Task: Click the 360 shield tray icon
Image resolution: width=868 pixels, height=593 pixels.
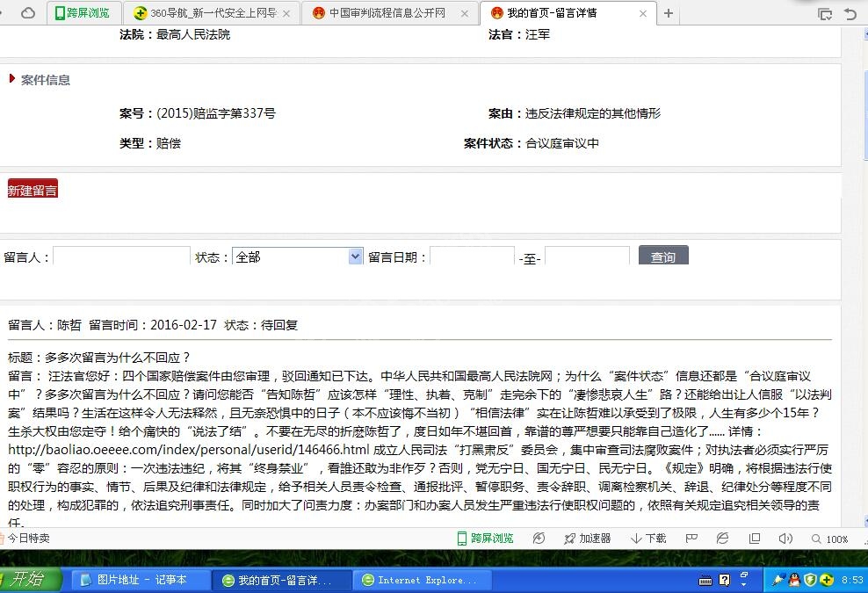Action: pos(810,580)
